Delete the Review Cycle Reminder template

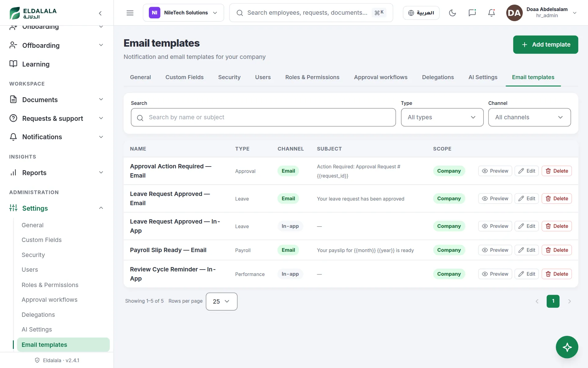[x=557, y=274]
